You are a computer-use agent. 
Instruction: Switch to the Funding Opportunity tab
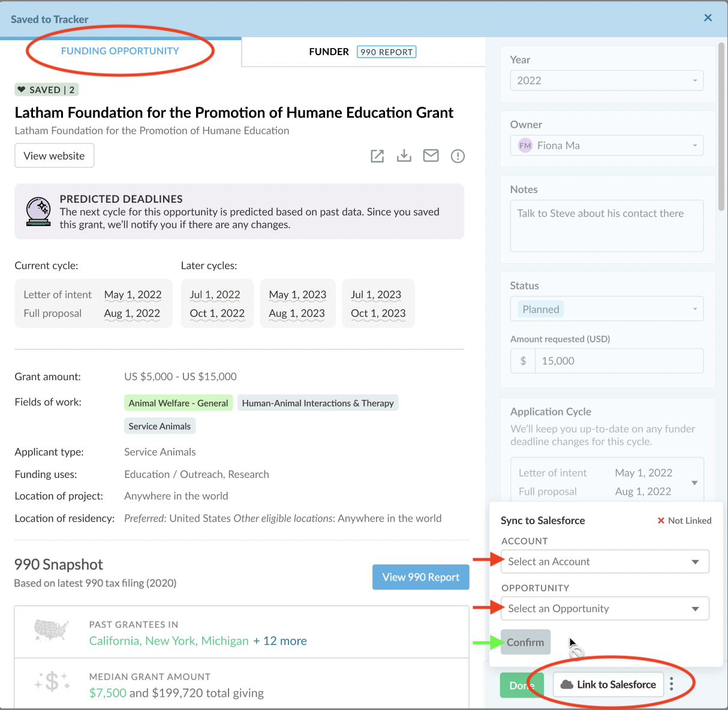click(120, 51)
